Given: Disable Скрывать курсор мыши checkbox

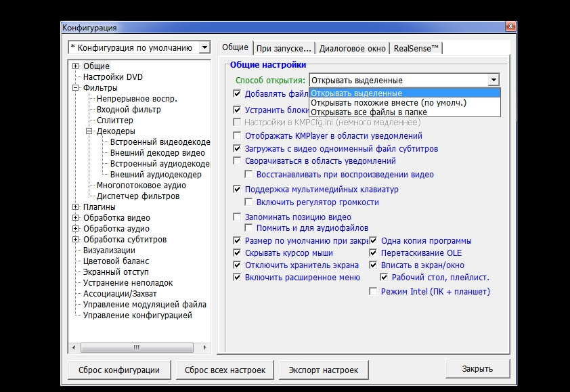Looking at the screenshot, I should coord(238,253).
